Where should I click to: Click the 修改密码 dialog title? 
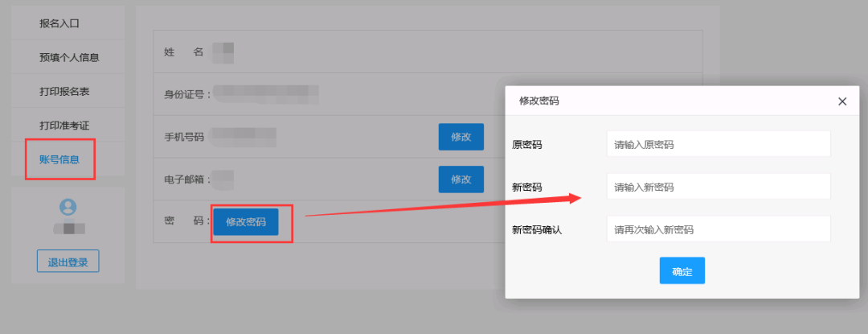[538, 101]
